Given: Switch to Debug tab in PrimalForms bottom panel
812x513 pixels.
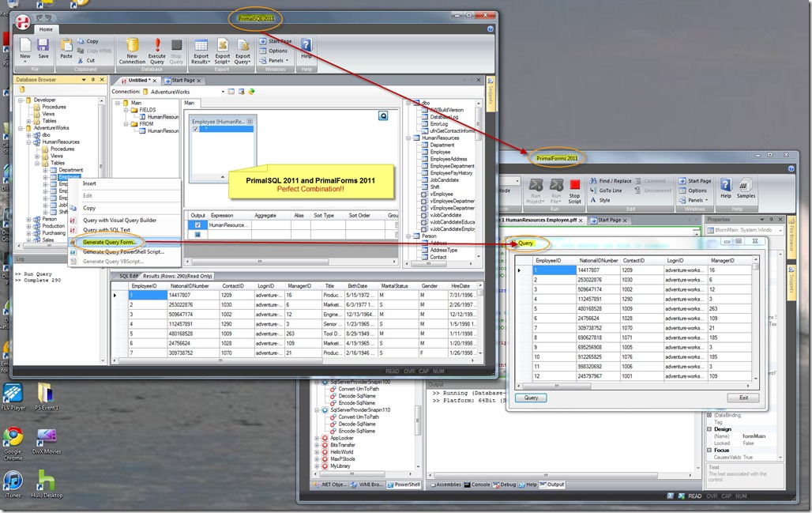Looking at the screenshot, I should [504, 485].
